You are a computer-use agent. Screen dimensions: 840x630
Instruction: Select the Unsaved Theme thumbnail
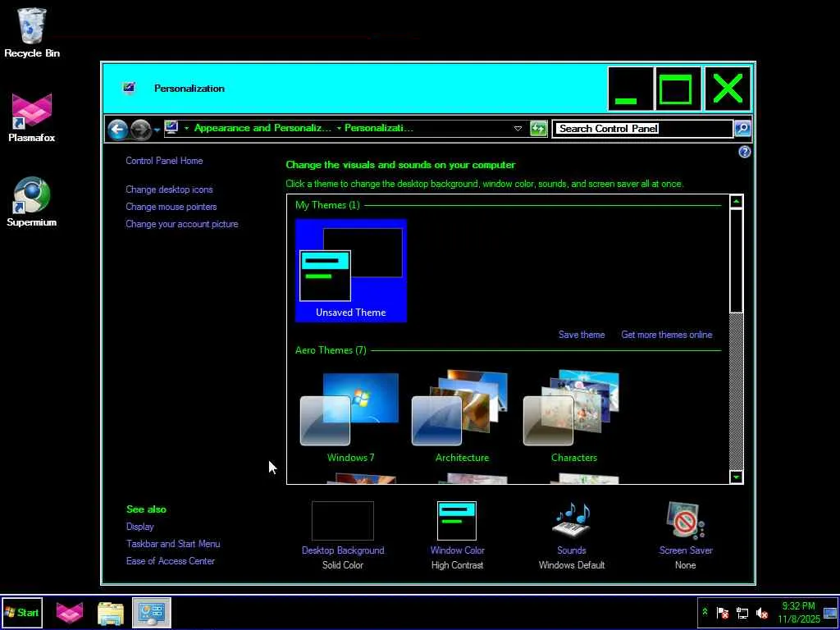click(x=351, y=271)
